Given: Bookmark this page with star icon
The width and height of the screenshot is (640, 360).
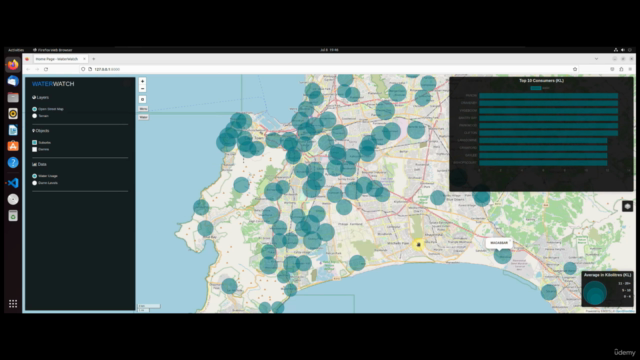Looking at the screenshot, I should point(575,69).
